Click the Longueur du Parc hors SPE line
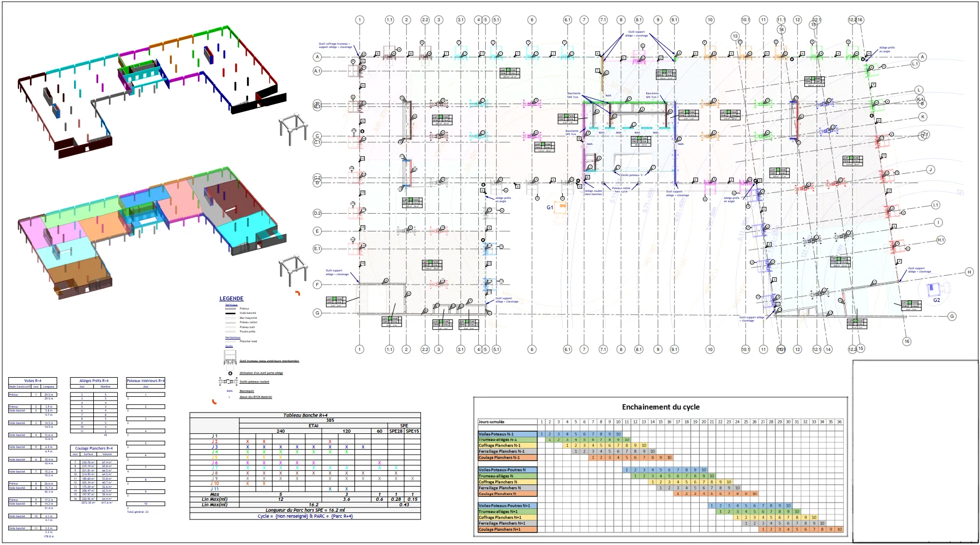Screen dimensions: 980x545 [305, 511]
